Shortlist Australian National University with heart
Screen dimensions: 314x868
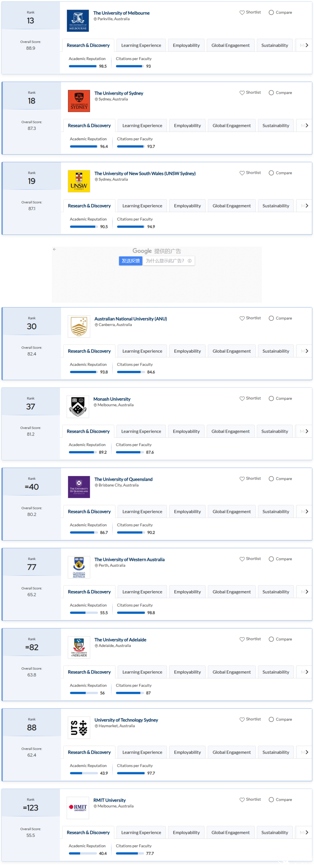coord(242,318)
